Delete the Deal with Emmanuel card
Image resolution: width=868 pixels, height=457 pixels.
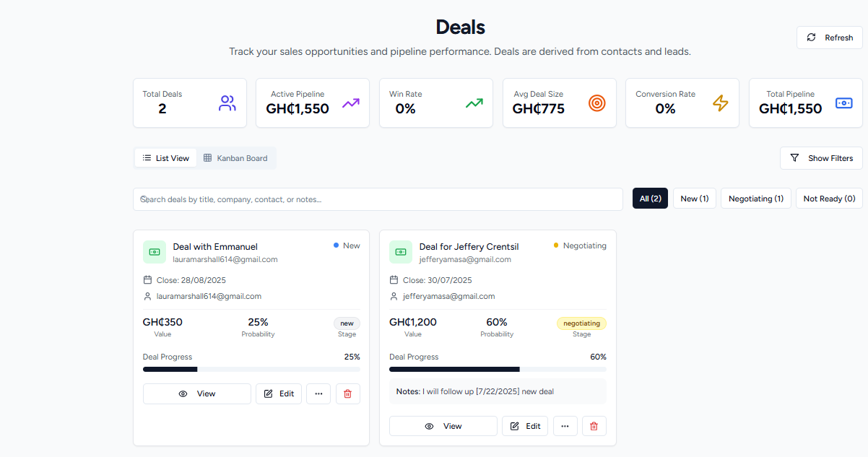(347, 393)
